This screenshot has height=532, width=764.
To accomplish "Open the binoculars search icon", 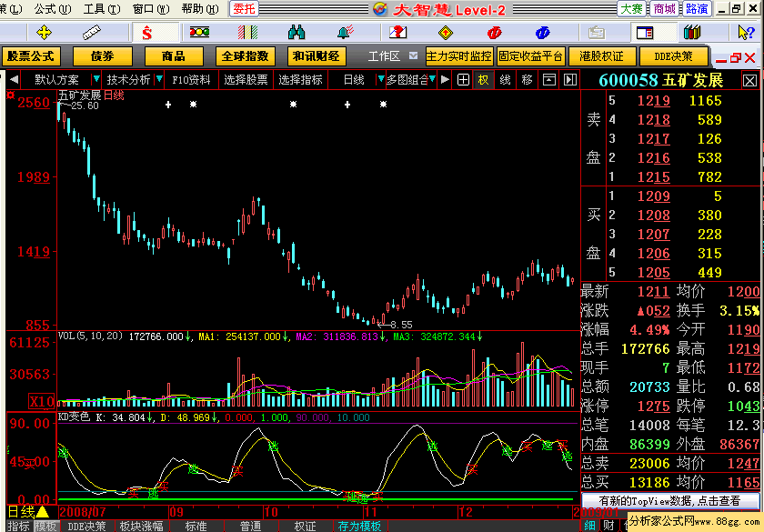I will coord(297,33).
